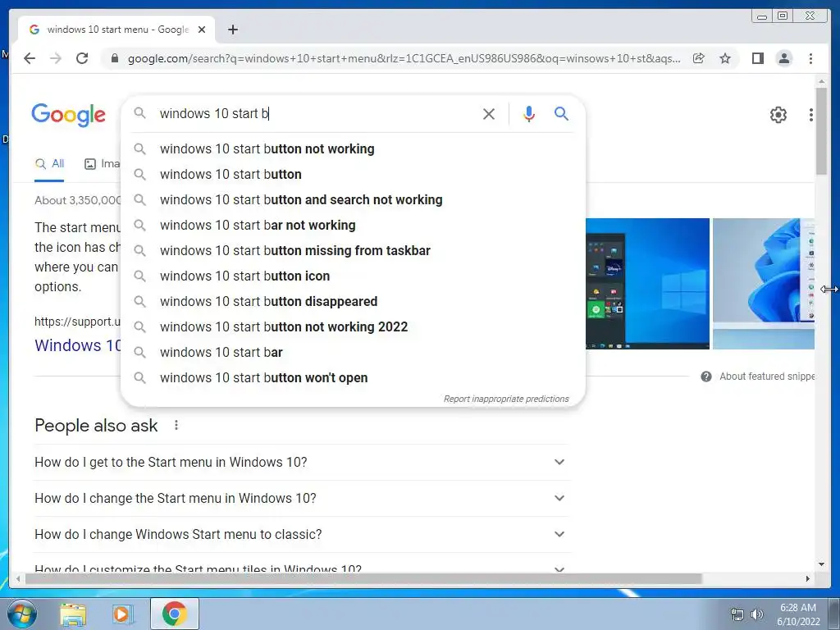Expand 'How do I change the Start menu'
840x630 pixels.
pyautogui.click(x=300, y=498)
